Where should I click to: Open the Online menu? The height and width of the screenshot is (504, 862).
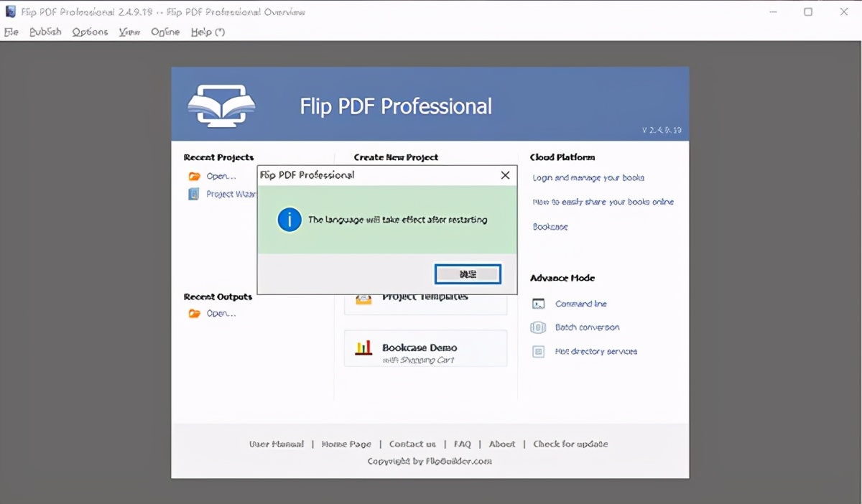165,32
